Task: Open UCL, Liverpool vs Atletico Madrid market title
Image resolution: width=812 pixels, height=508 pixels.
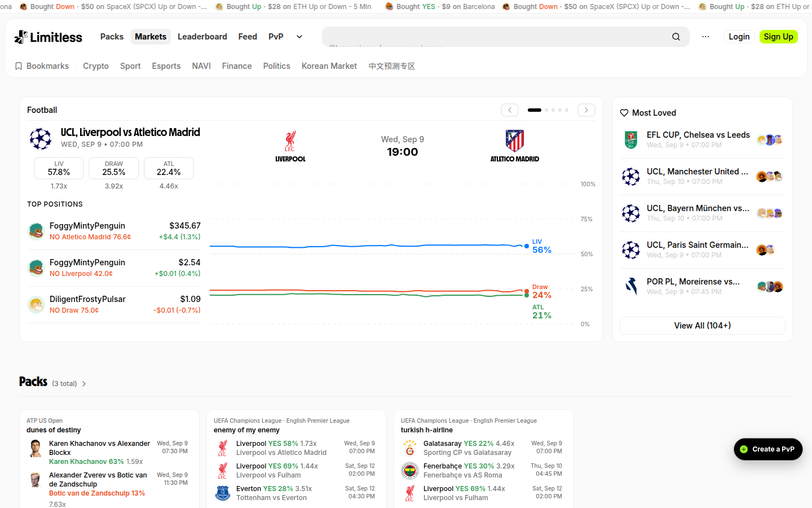Action: (130, 133)
